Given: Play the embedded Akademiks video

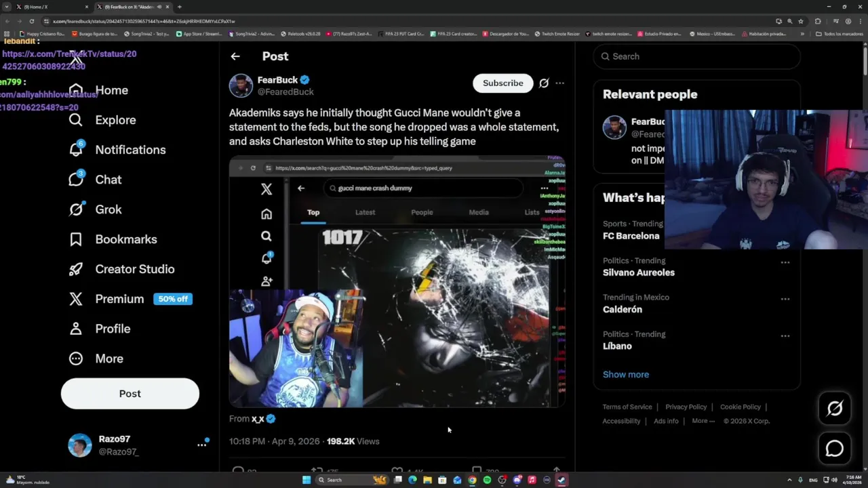Looking at the screenshot, I should click(x=397, y=281).
